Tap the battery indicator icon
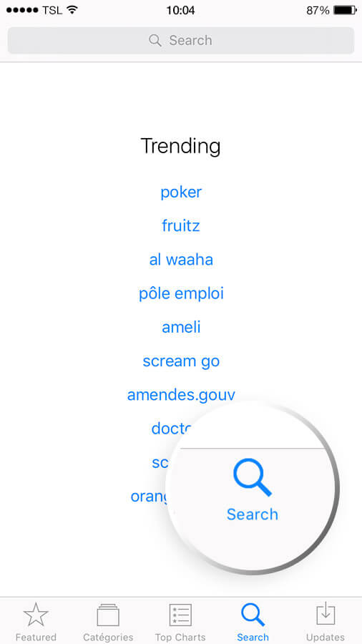 tap(345, 10)
